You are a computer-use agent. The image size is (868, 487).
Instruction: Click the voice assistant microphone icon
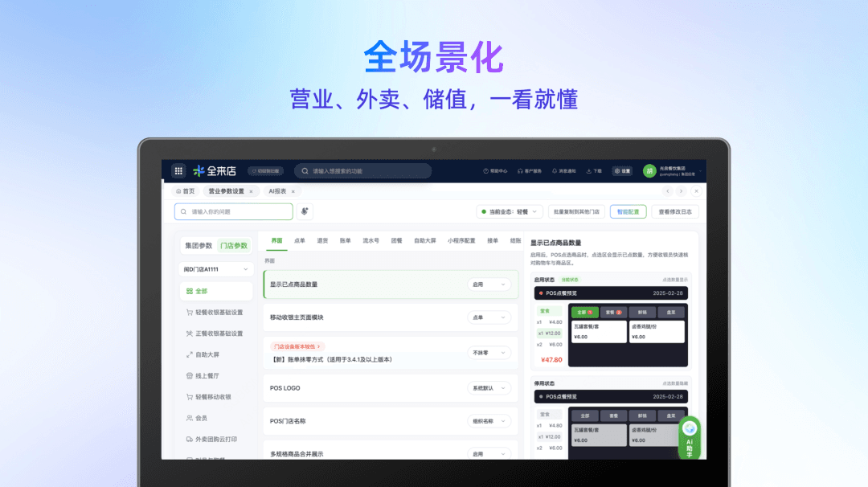305,211
